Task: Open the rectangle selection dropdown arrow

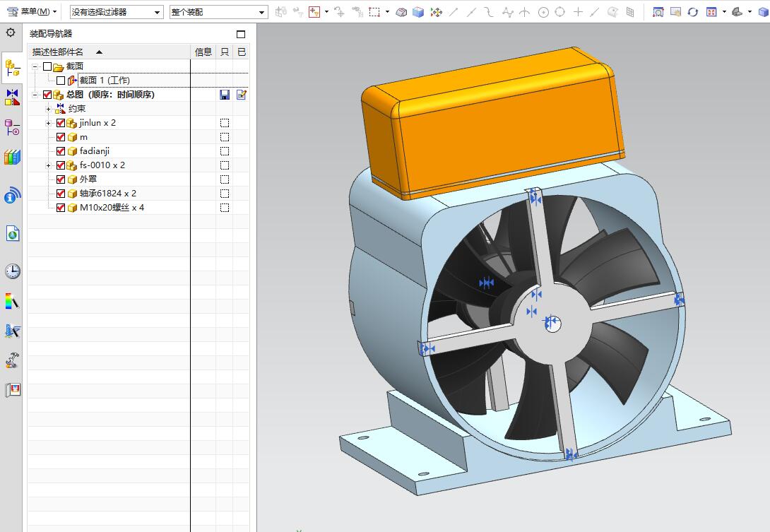Action: (387, 12)
